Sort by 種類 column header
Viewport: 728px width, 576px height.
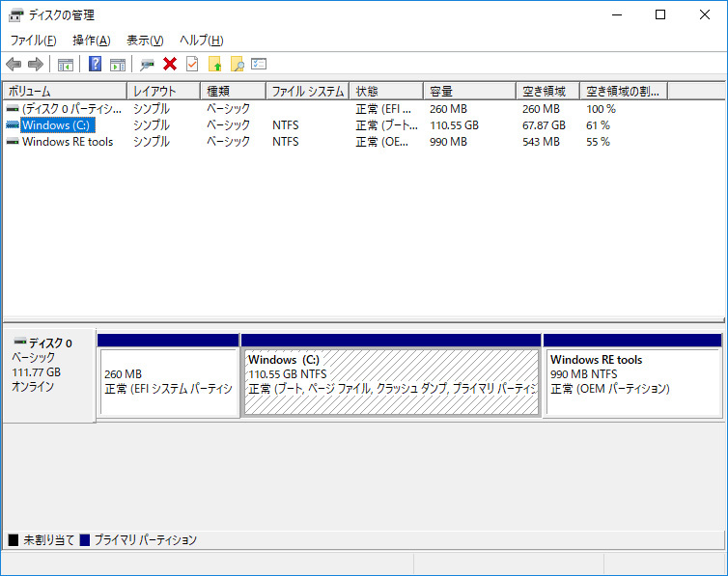233,91
